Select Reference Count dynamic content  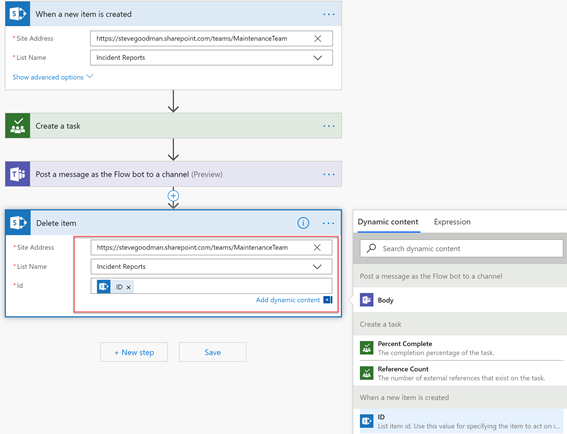pyautogui.click(x=461, y=373)
